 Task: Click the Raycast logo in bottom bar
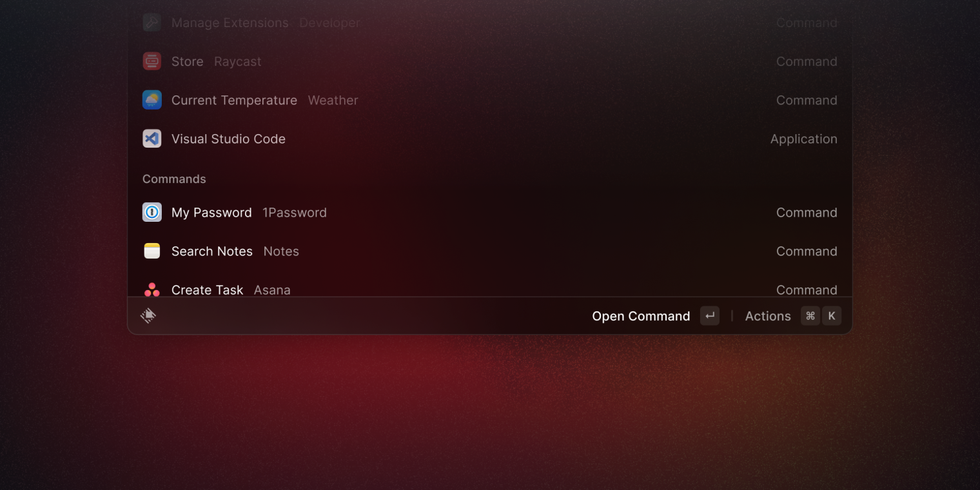(x=148, y=315)
